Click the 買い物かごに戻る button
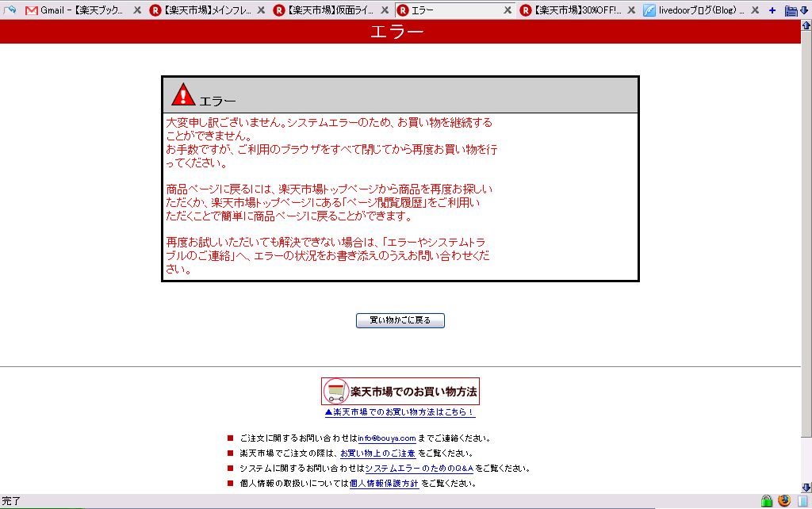Image resolution: width=812 pixels, height=509 pixels. pyautogui.click(x=400, y=320)
